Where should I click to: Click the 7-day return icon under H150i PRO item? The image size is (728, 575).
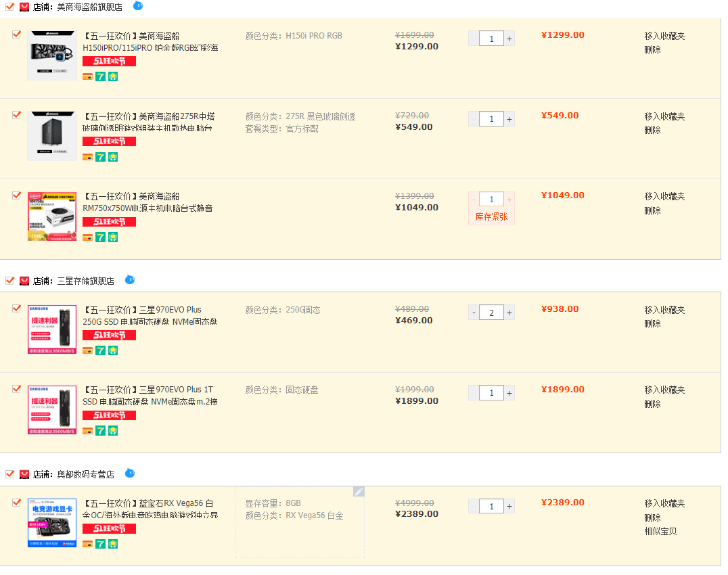pyautogui.click(x=100, y=76)
